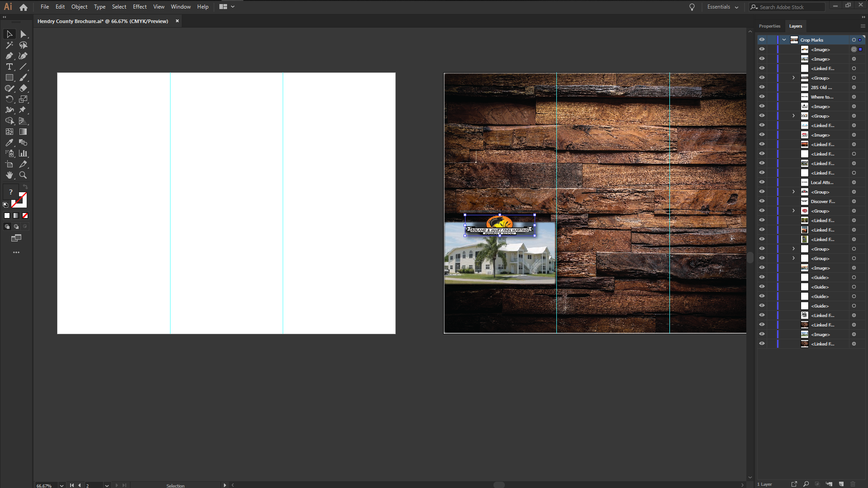Screen dimensions: 868x488
Task: Activate the Zoom tool
Action: (23, 175)
